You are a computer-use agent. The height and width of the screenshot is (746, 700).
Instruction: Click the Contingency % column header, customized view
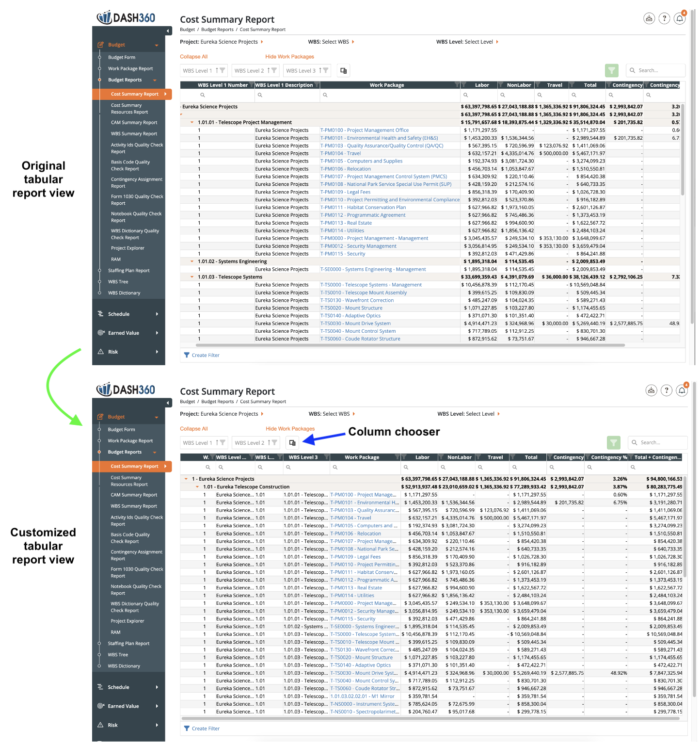pos(609,457)
